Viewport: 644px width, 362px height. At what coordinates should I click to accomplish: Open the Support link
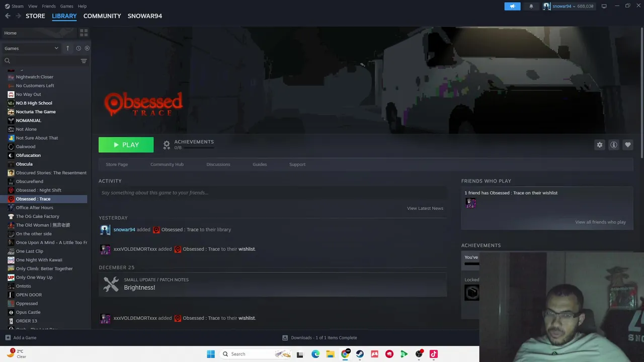click(297, 164)
